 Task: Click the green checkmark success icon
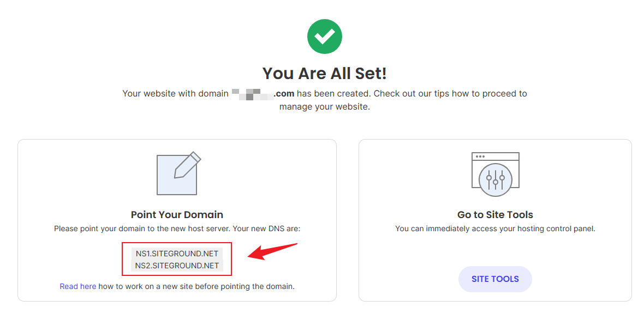(324, 37)
